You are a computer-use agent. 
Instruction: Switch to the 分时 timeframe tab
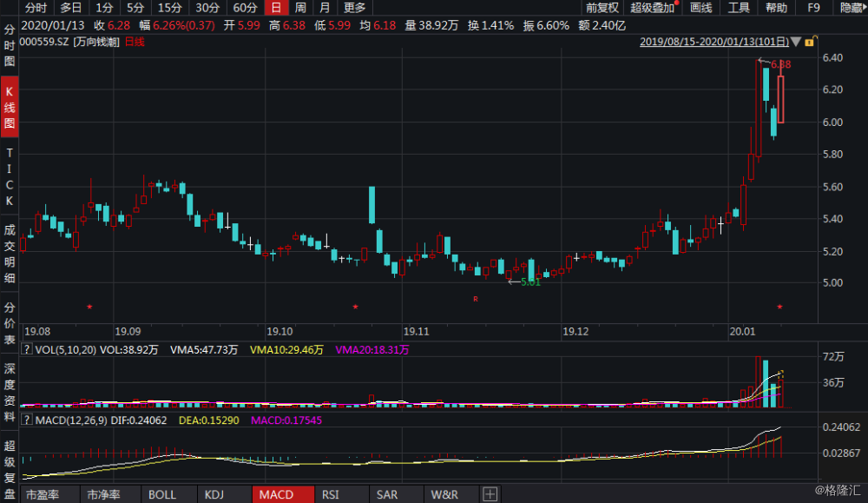coord(36,8)
